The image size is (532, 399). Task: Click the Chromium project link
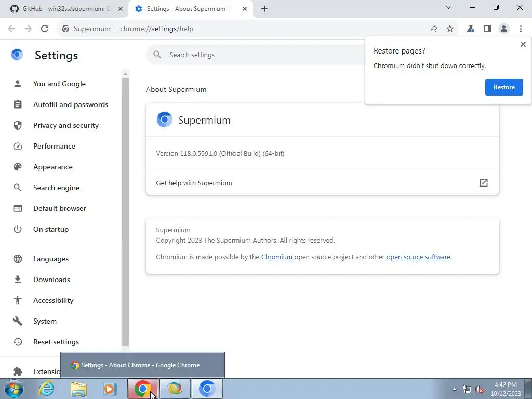(276, 257)
